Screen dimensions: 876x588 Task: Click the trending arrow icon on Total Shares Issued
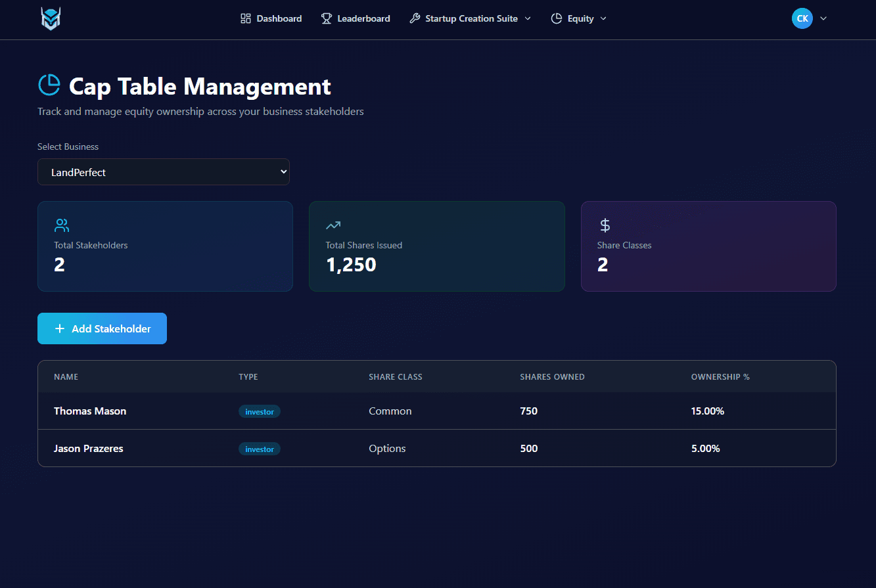[x=333, y=225]
